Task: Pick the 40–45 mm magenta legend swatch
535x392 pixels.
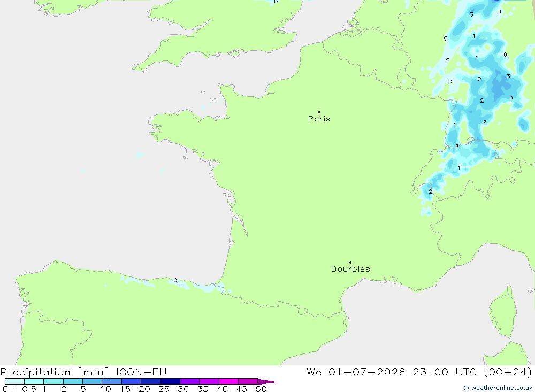Action: click(x=228, y=381)
